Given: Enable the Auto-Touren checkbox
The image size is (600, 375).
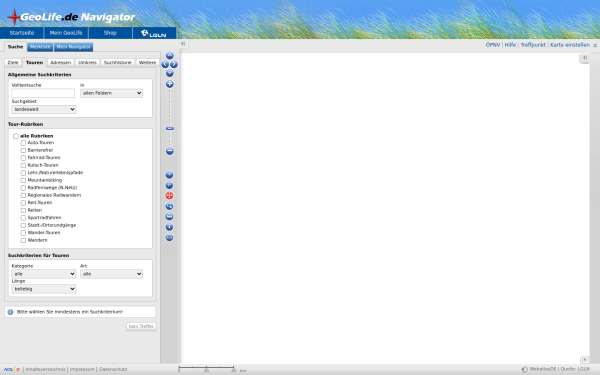Looking at the screenshot, I should (23, 143).
